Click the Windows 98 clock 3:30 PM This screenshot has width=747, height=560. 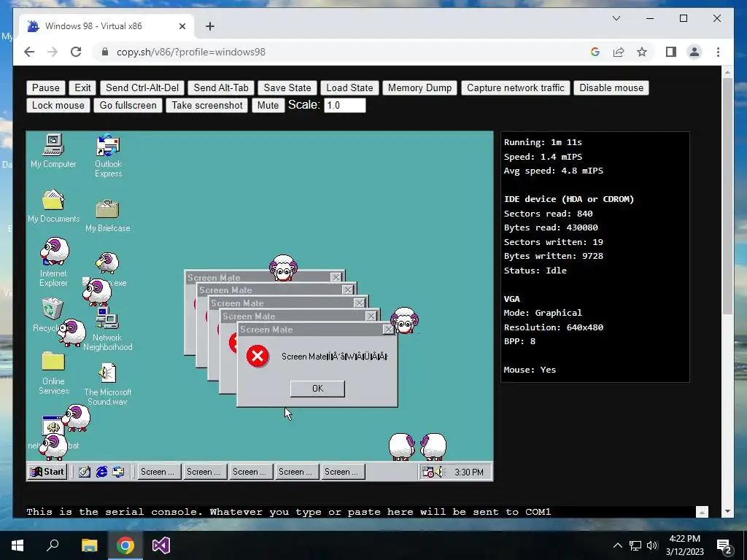pos(469,472)
